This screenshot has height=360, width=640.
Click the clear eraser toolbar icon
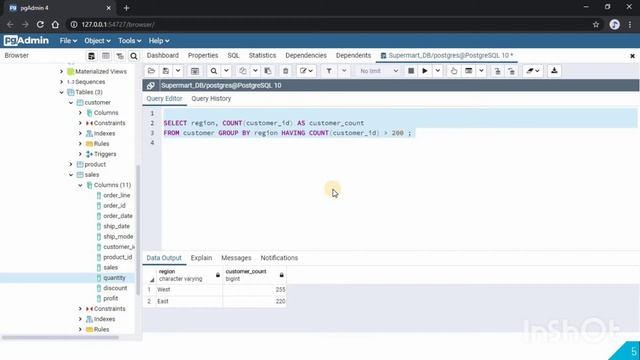tap(533, 71)
